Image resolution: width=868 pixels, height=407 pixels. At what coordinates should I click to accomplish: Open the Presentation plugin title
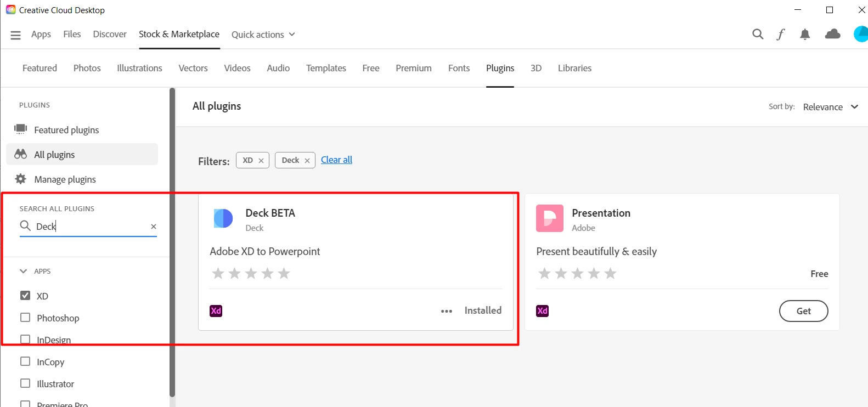[x=601, y=213]
